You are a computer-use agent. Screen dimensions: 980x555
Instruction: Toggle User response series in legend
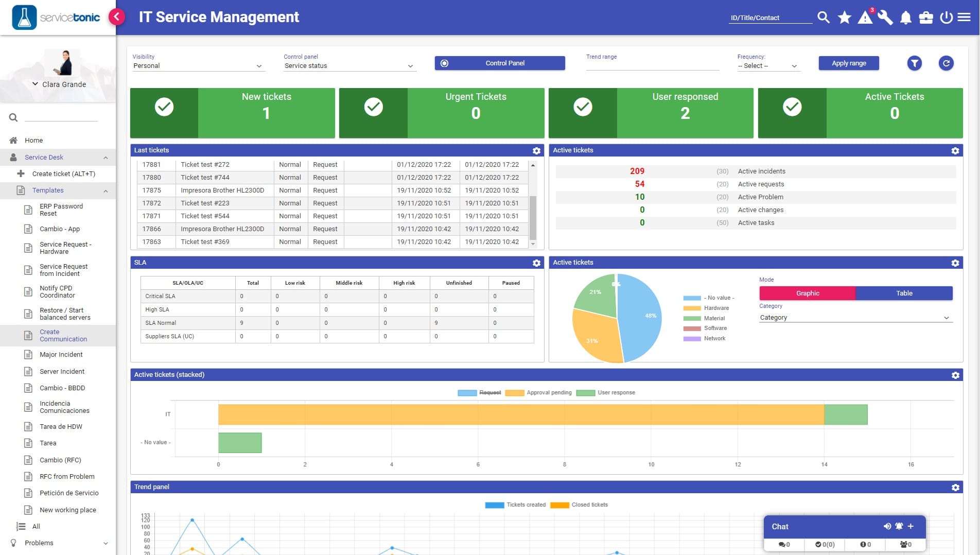click(606, 393)
